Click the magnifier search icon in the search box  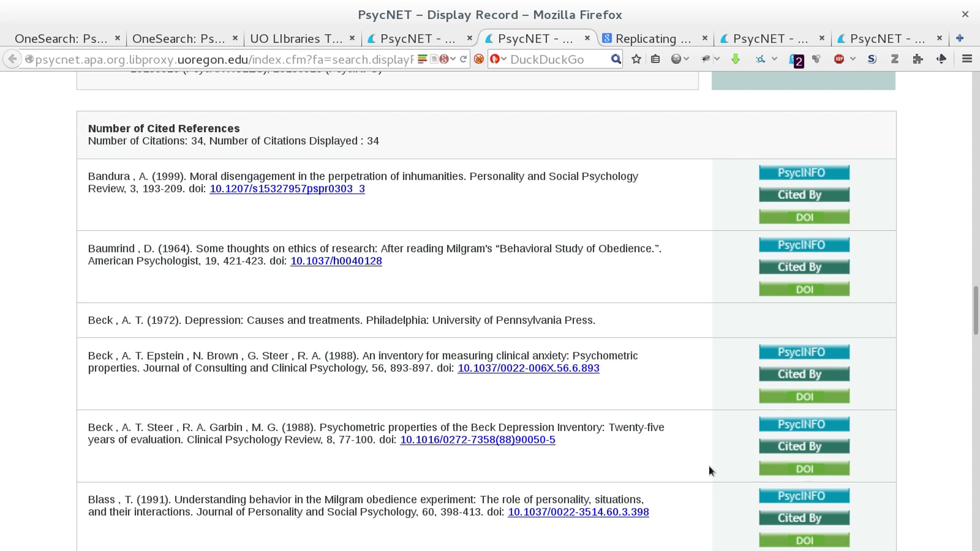pos(616,59)
